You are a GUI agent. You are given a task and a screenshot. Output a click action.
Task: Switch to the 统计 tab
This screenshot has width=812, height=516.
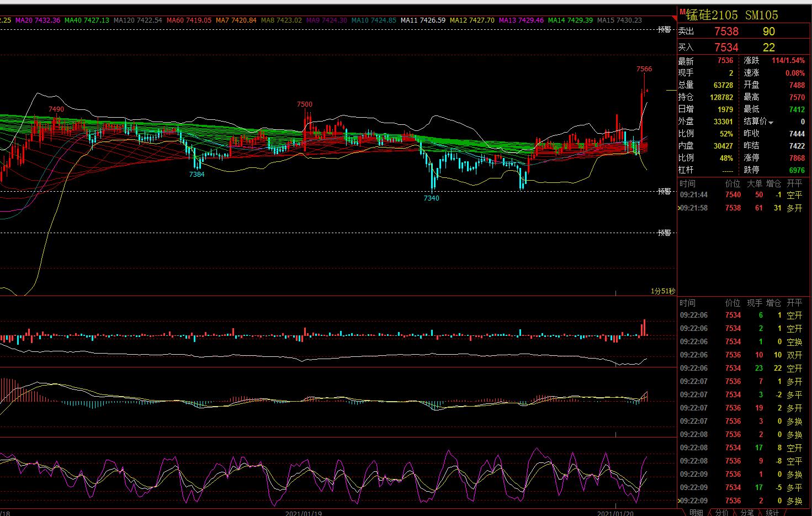point(772,513)
